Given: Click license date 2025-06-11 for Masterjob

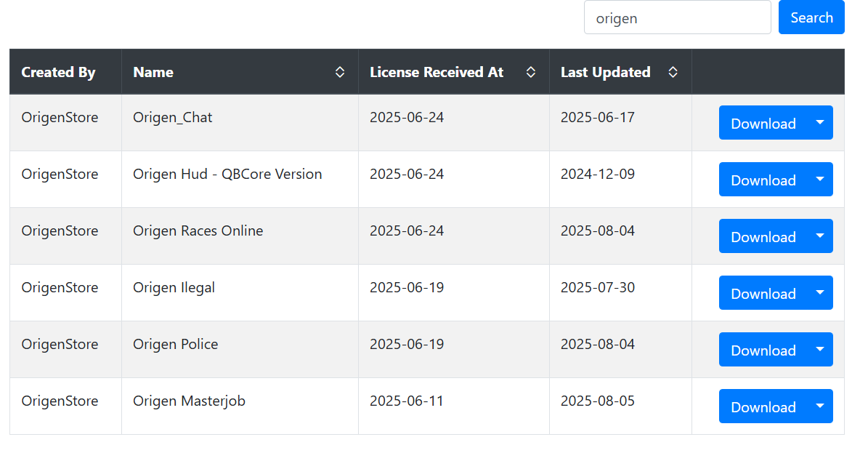Looking at the screenshot, I should pyautogui.click(x=406, y=401).
